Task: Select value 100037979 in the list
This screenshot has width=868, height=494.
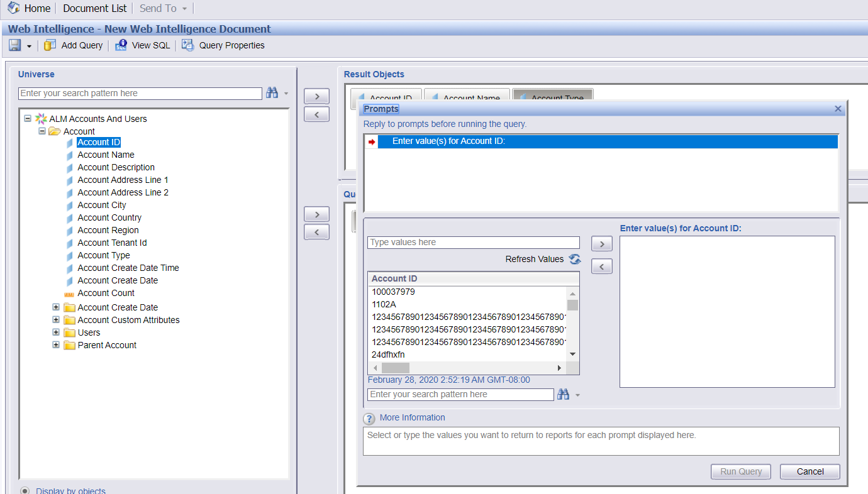Action: click(x=393, y=292)
